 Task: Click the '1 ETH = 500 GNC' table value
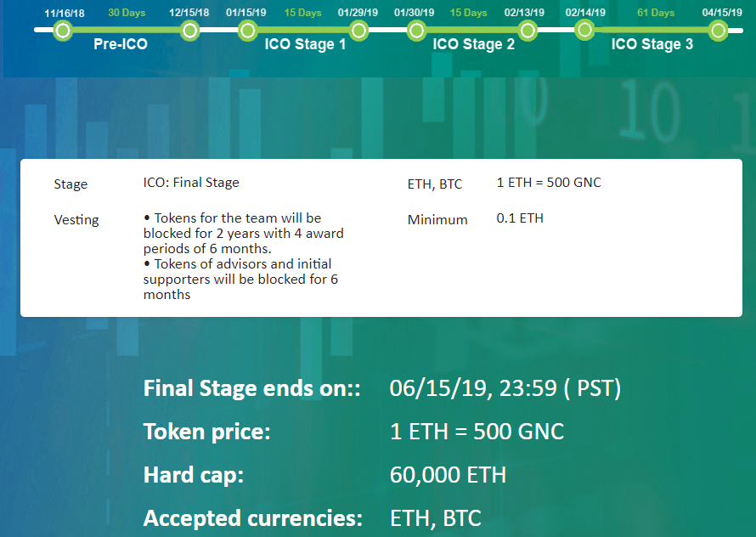point(549,183)
